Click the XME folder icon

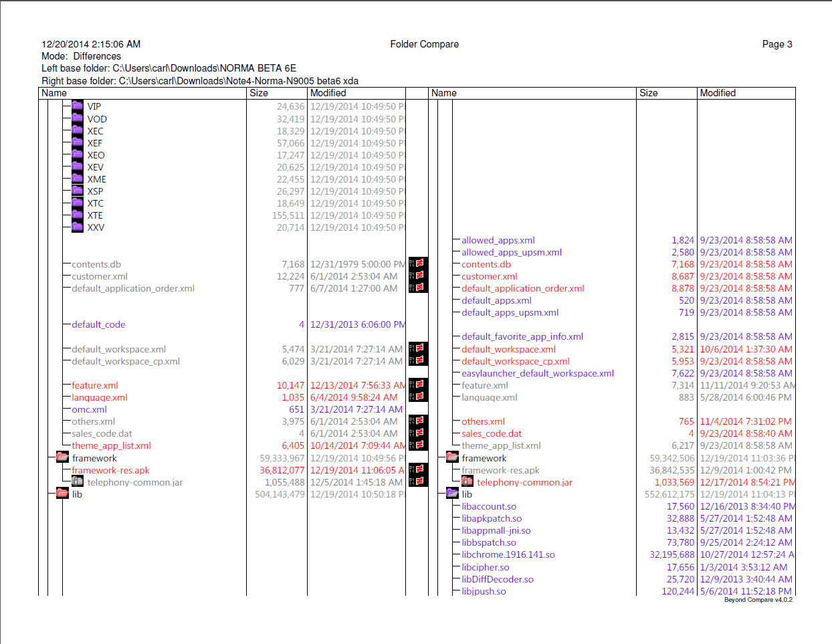click(78, 179)
